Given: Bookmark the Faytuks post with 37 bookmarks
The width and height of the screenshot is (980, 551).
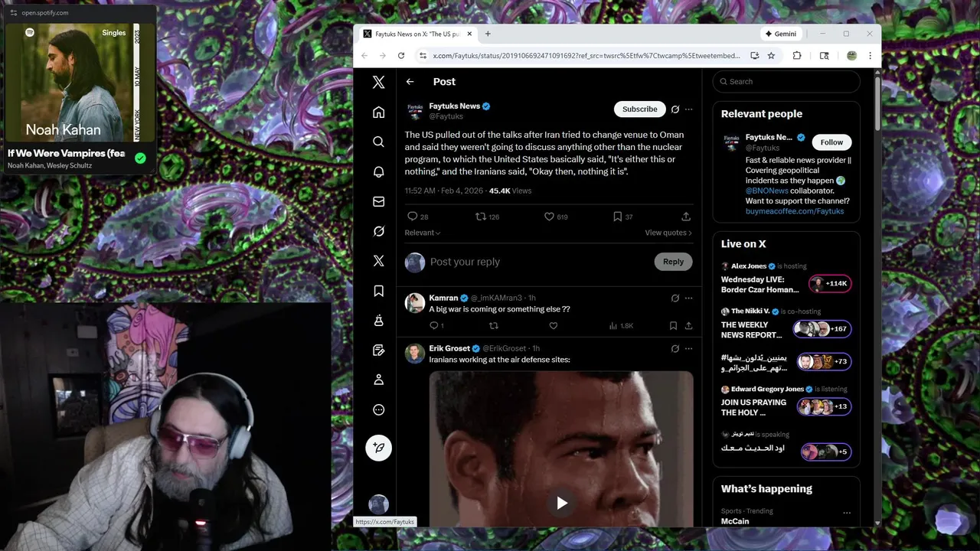Looking at the screenshot, I should 617,217.
